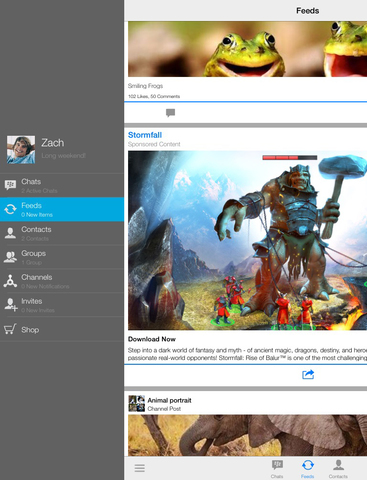Tap the Stormfall description text
The width and height of the screenshot is (367, 480).
click(x=247, y=354)
